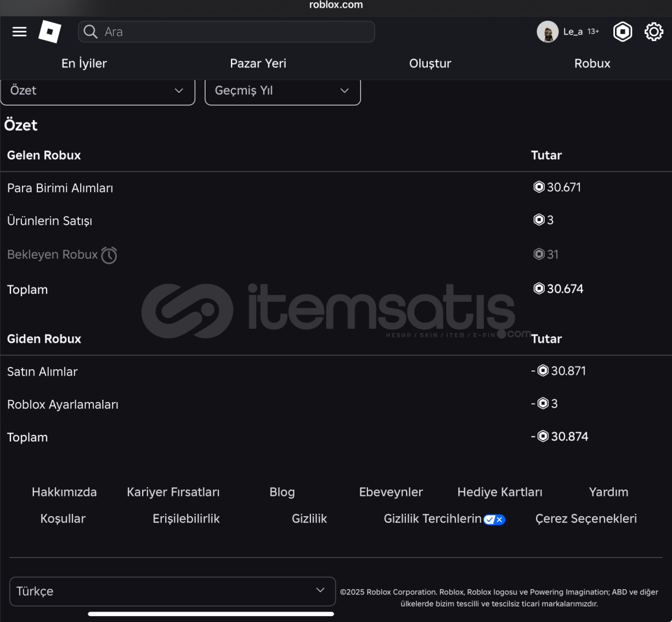Open the hamburger navigation menu
The image size is (672, 622).
tap(19, 32)
